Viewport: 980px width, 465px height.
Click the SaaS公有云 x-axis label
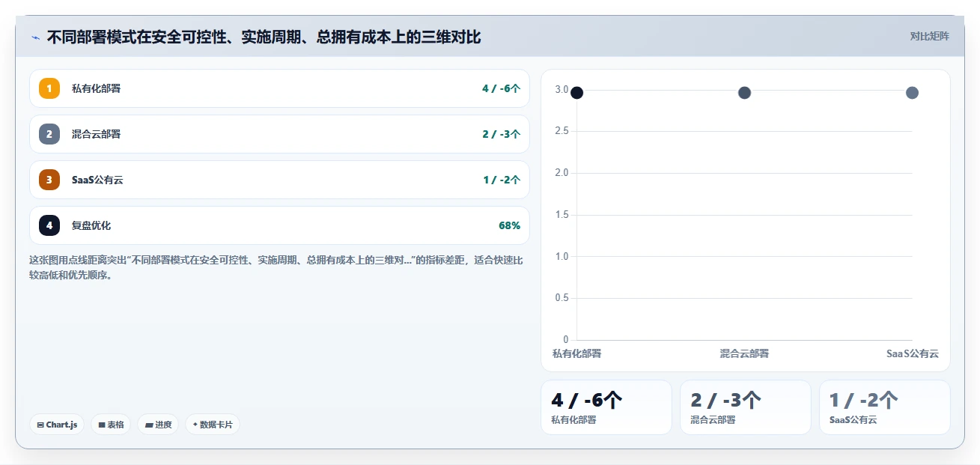click(x=912, y=353)
